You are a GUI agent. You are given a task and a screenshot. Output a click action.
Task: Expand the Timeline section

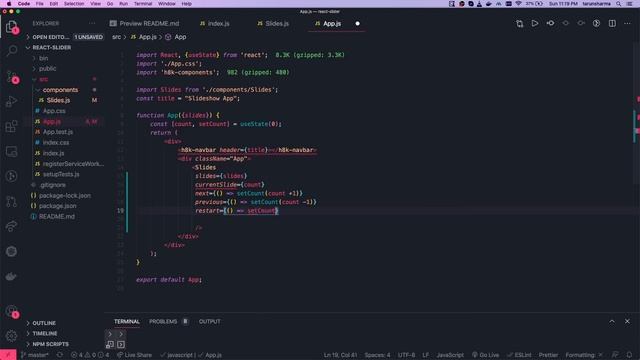(45, 333)
